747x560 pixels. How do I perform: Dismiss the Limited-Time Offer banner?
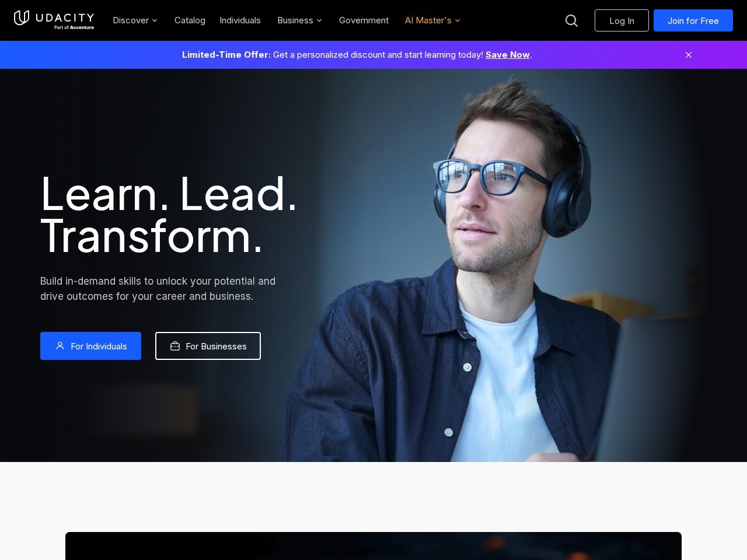(689, 55)
